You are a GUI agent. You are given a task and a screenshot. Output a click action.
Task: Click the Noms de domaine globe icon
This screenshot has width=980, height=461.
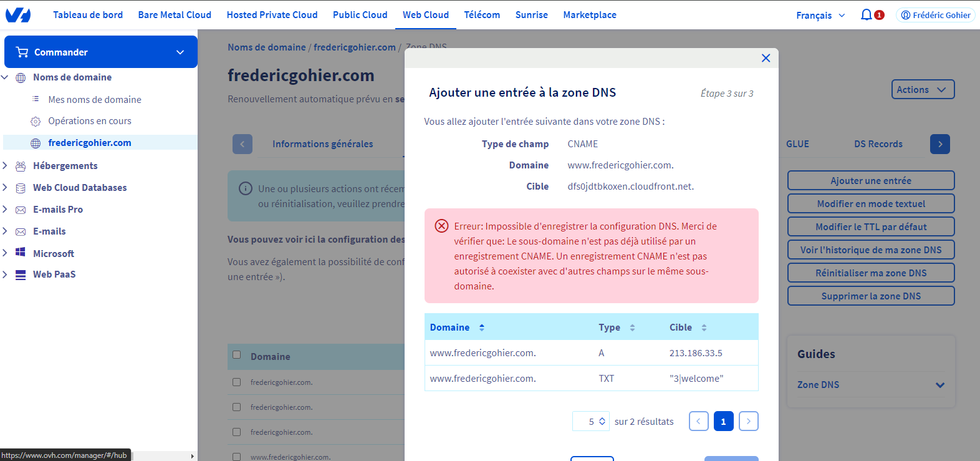(21, 77)
